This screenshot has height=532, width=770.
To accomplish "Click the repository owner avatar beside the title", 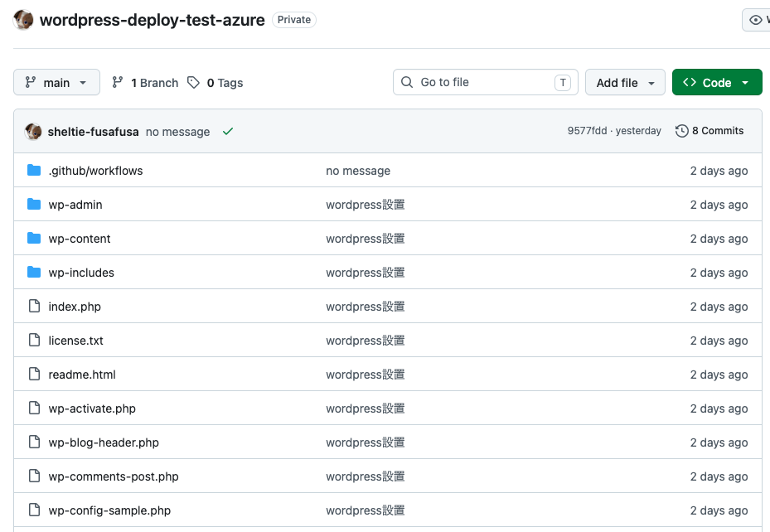I will pos(23,20).
